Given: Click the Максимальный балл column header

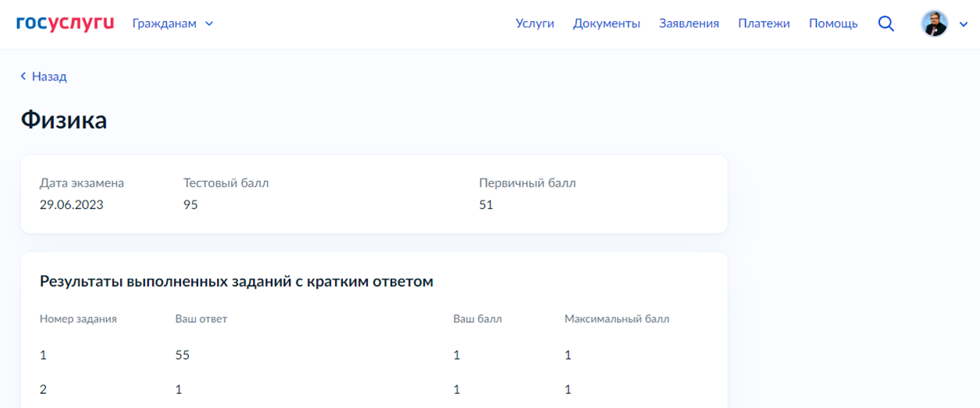Looking at the screenshot, I should point(617,319).
